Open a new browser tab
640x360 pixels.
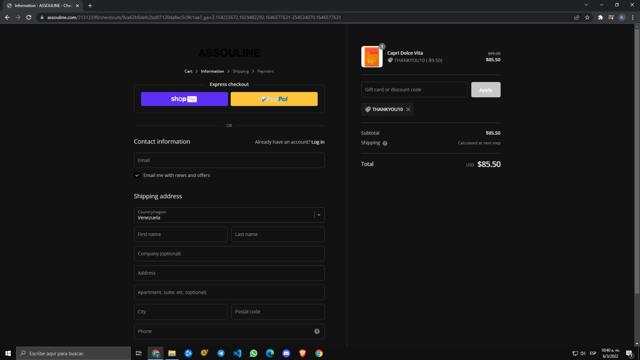(x=90, y=6)
